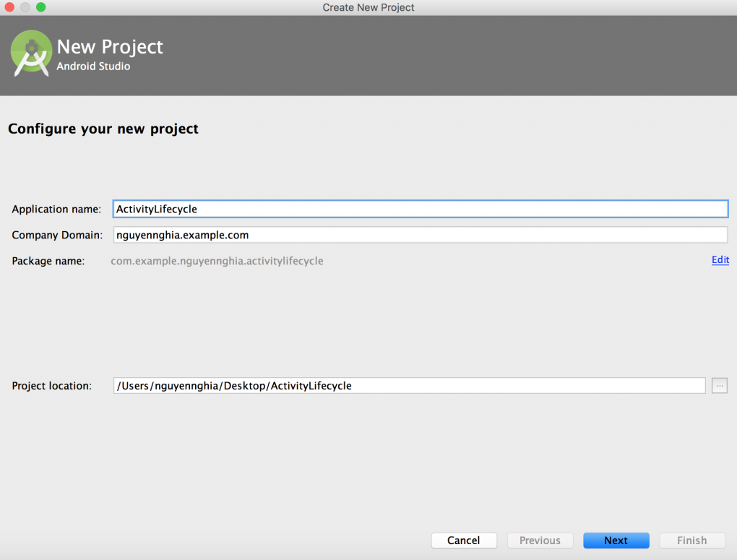This screenshot has width=737, height=560.
Task: Click the 'Project location:' label
Action: (x=52, y=386)
